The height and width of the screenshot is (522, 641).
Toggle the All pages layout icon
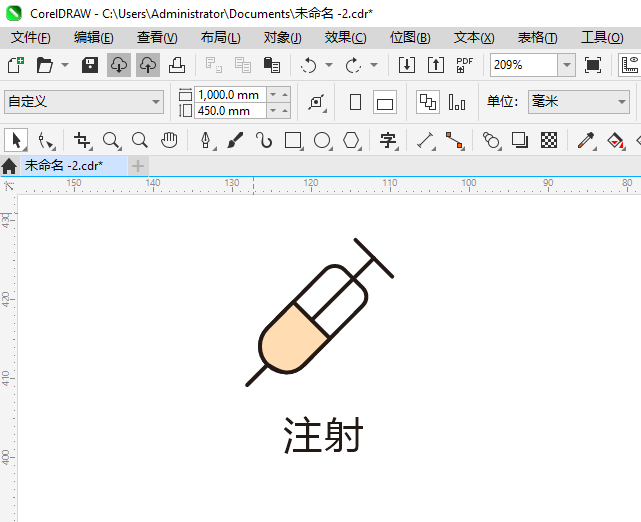428,102
